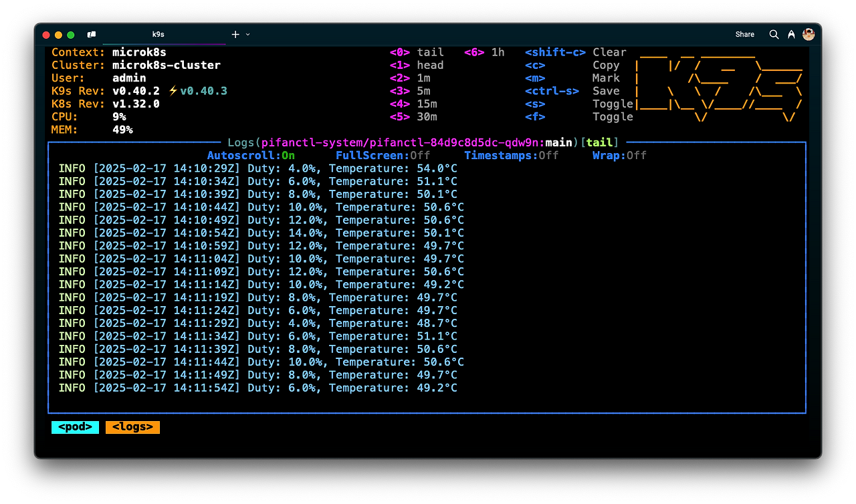Select the <6> 1h log range
This screenshot has height=504, width=856.
click(484, 52)
